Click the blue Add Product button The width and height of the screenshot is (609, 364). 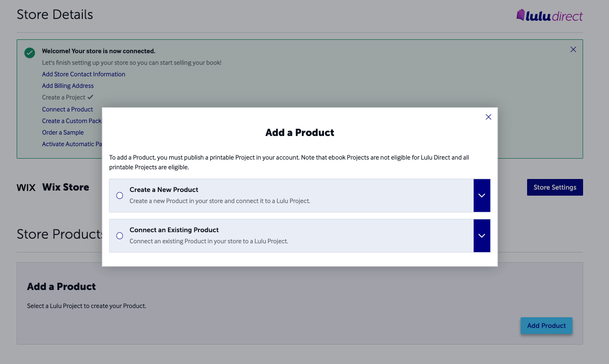(x=546, y=326)
